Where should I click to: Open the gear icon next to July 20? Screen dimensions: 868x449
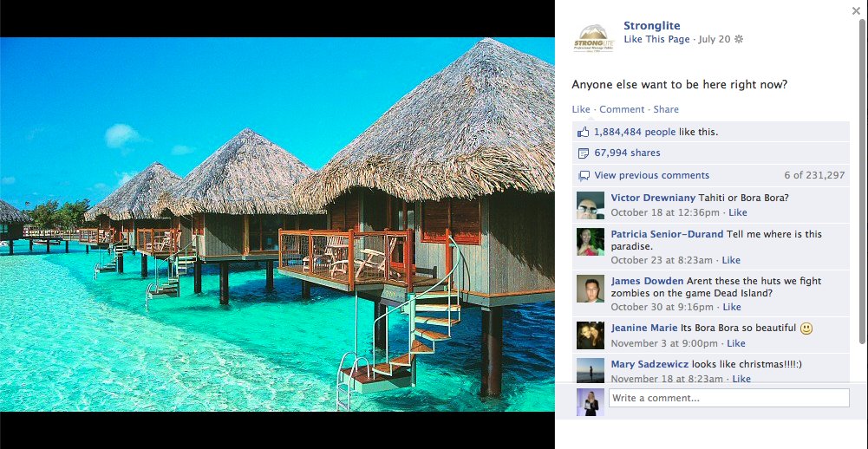pyautogui.click(x=739, y=39)
